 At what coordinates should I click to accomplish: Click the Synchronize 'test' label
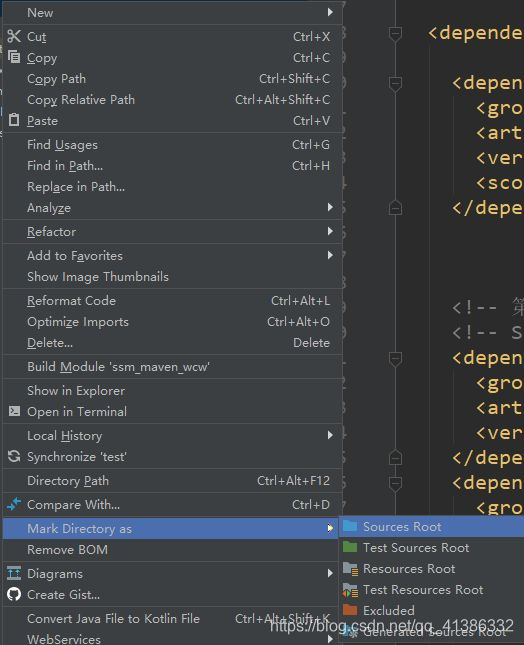coord(77,457)
